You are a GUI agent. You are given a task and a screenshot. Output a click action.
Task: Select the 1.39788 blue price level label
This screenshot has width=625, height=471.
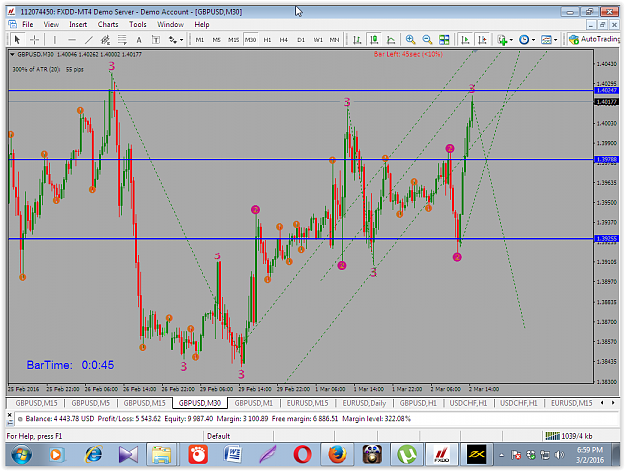pos(607,159)
